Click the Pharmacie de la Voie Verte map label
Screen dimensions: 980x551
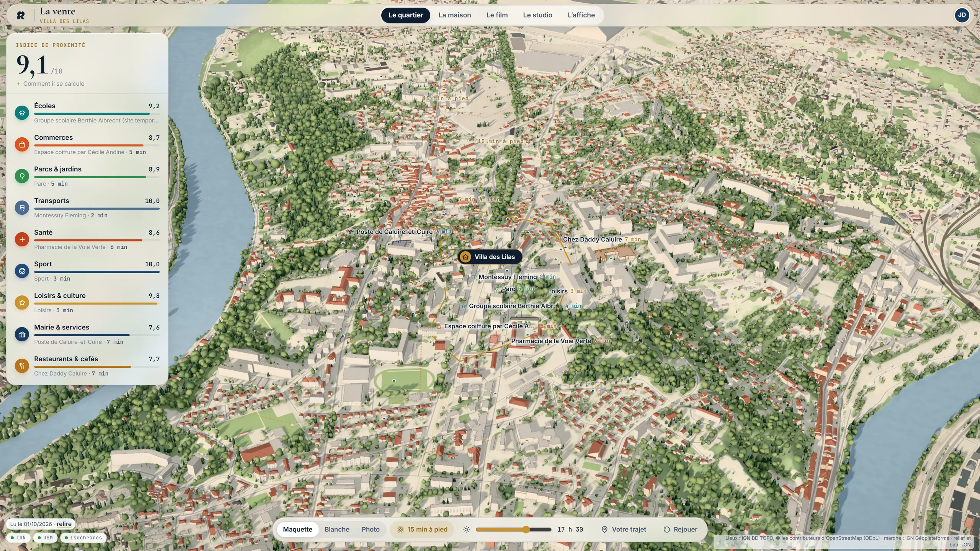coord(551,341)
